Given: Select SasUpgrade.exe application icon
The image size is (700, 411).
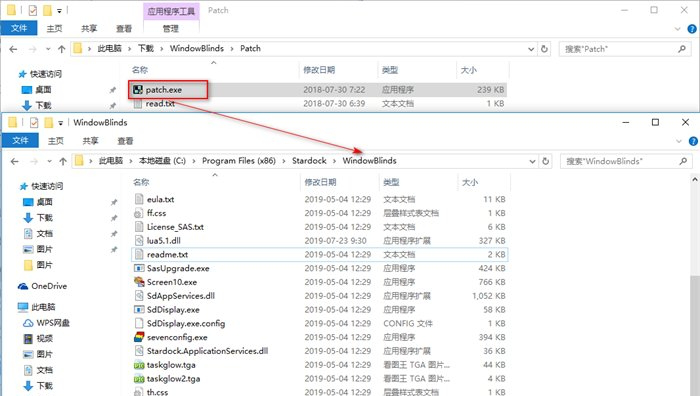Looking at the screenshot, I should [x=139, y=269].
